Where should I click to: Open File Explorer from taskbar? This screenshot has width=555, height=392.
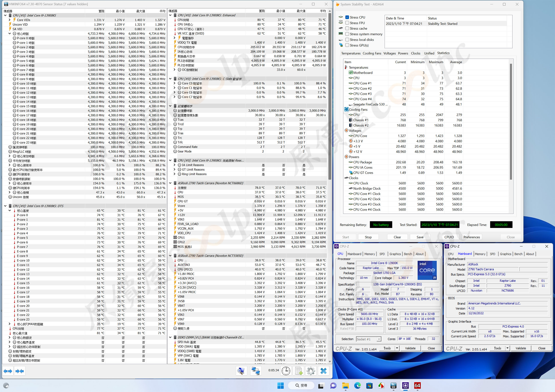pyautogui.click(x=345, y=386)
